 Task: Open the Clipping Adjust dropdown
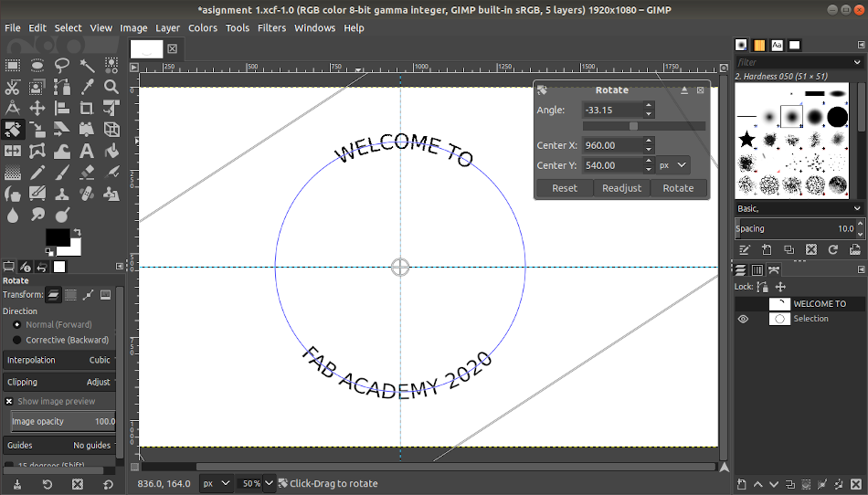pyautogui.click(x=60, y=382)
